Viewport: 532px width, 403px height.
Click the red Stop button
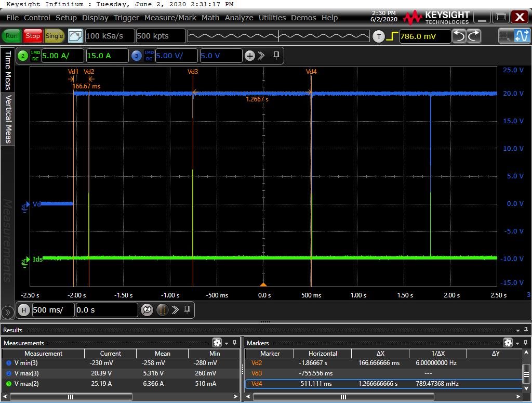pyautogui.click(x=33, y=36)
